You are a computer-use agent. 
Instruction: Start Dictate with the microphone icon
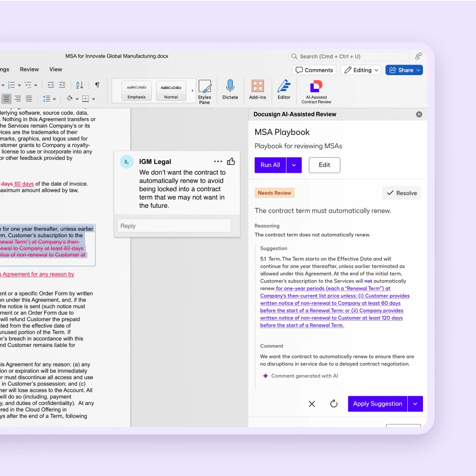pos(230,89)
